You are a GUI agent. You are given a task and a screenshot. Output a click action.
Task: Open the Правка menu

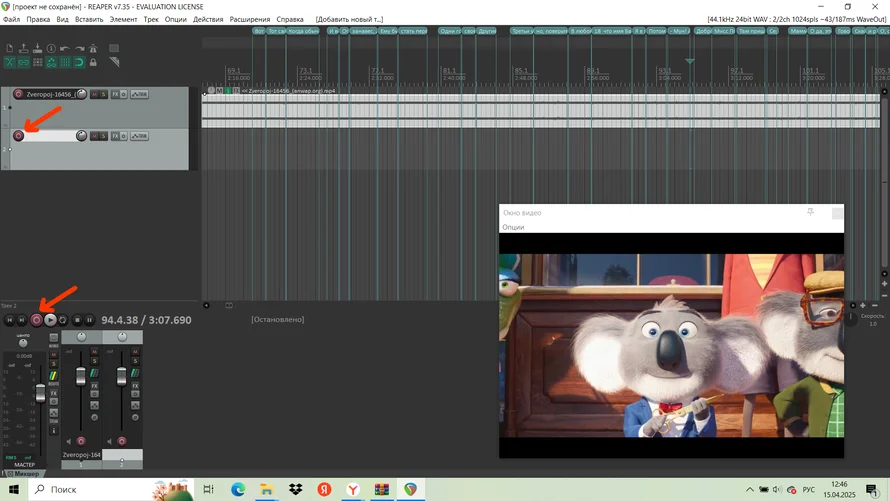click(38, 19)
